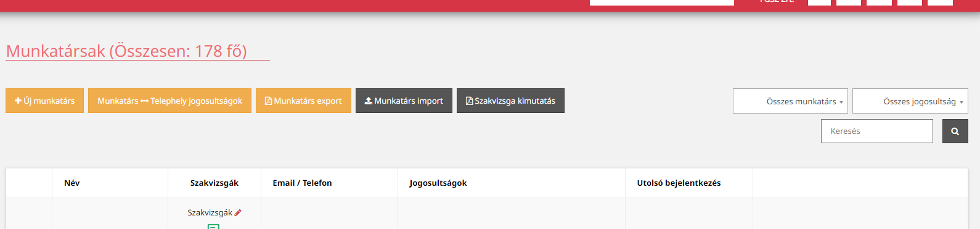Edit Szakvizsgák with the red pencil icon

[238, 213]
